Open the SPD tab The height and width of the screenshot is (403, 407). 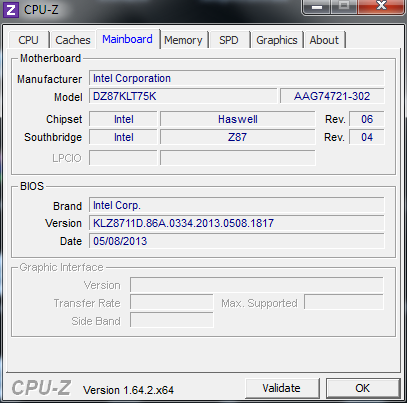pos(229,40)
